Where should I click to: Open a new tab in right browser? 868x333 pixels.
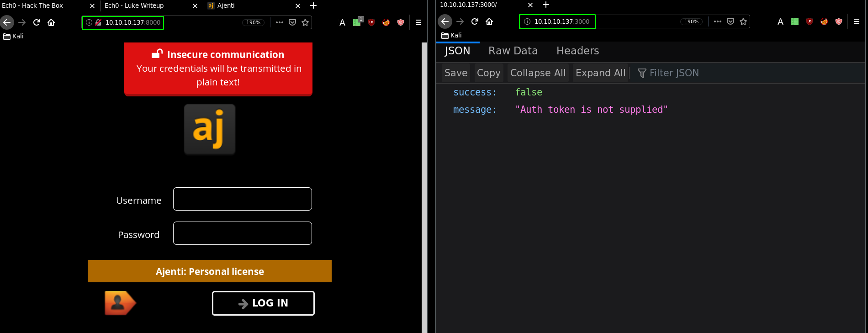point(546,5)
